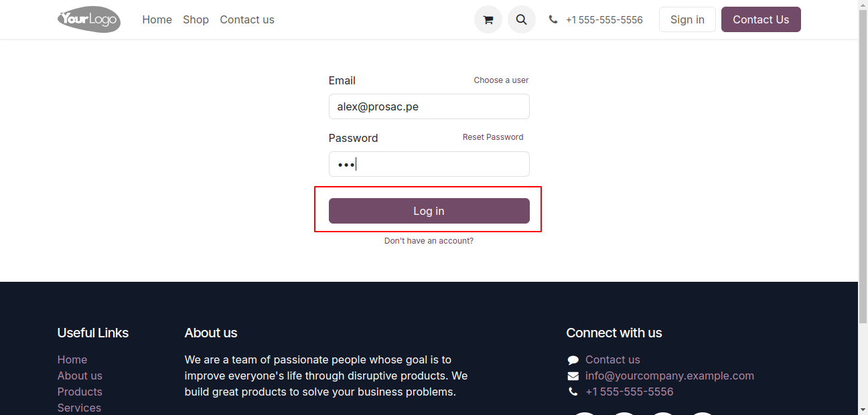Click the YourLogo site logo
This screenshot has width=868, height=415.
pos(89,19)
